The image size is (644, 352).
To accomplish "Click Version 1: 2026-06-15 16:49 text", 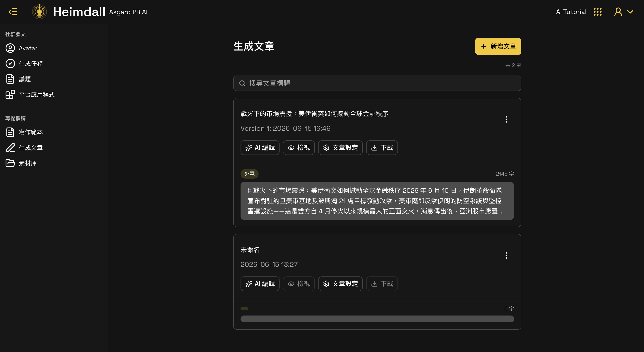I will 286,128.
